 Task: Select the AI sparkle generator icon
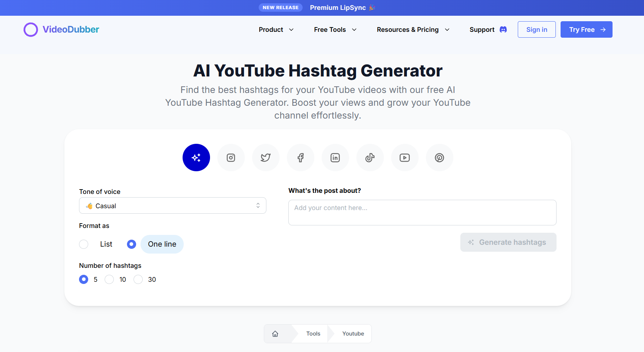coord(196,157)
